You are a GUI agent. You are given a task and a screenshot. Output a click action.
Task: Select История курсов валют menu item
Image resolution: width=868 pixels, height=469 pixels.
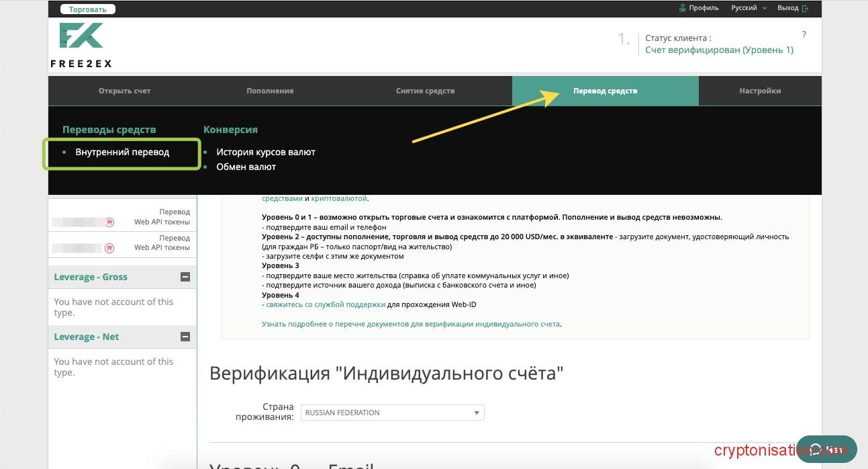(x=265, y=153)
